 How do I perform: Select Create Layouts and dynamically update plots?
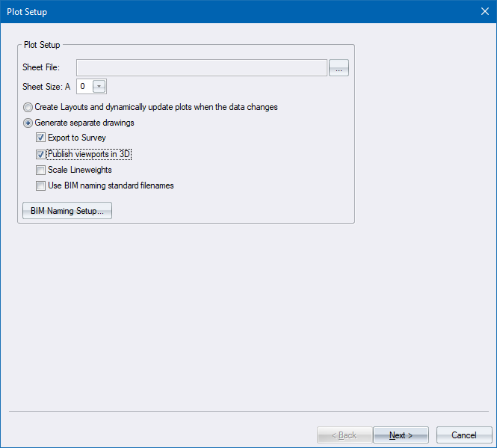[x=28, y=107]
